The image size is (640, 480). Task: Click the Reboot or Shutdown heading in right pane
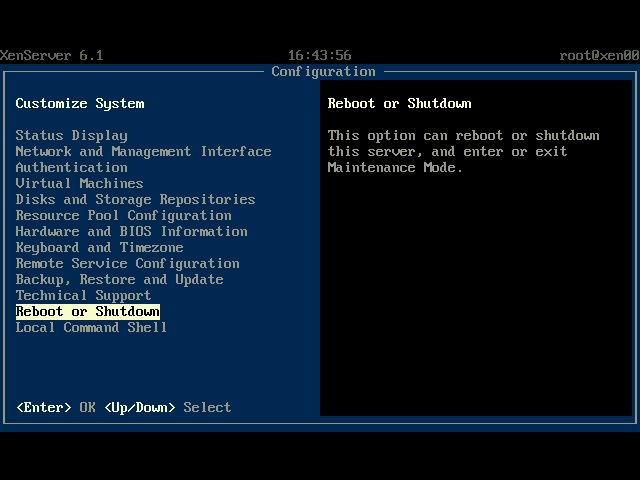tap(400, 103)
